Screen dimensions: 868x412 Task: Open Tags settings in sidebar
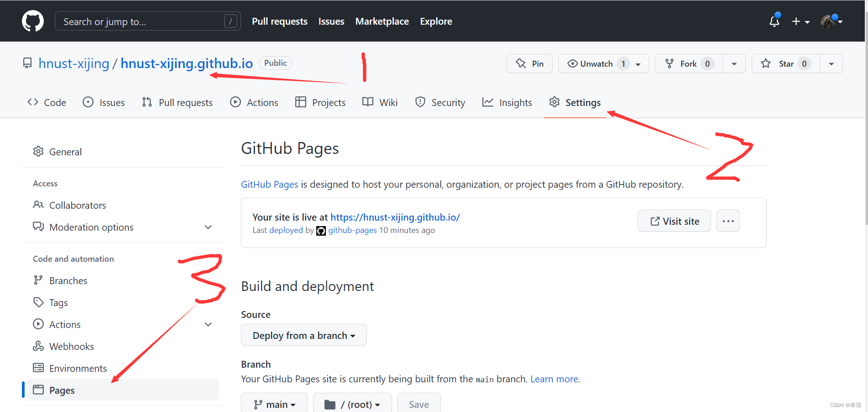pyautogui.click(x=123, y=302)
